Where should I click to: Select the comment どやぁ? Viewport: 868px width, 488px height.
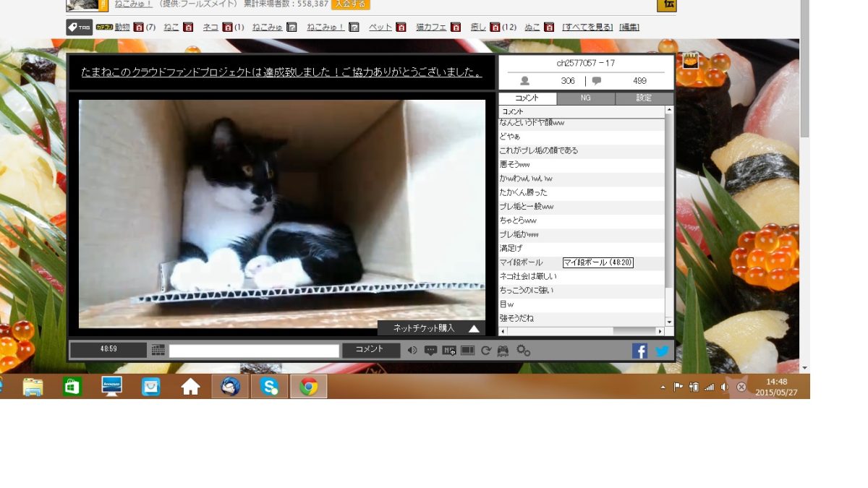click(x=582, y=137)
